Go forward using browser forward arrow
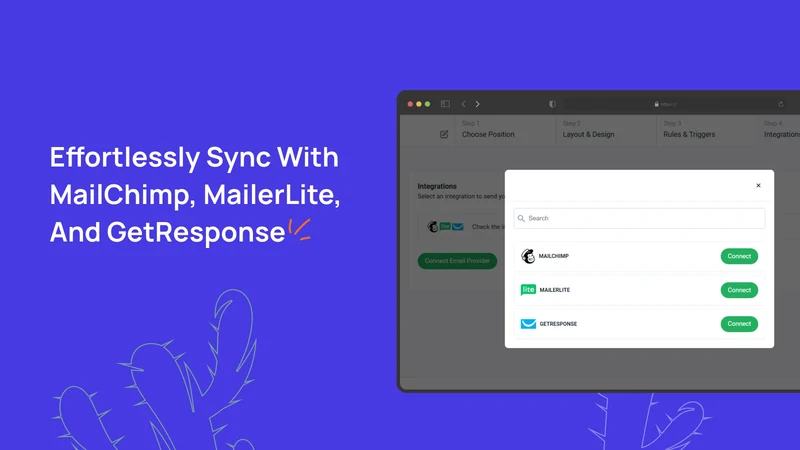 (x=478, y=104)
